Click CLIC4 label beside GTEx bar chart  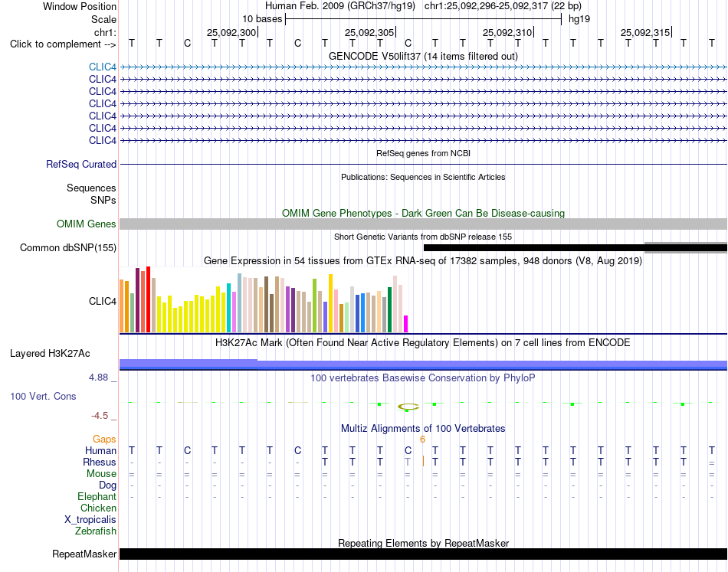tap(103, 301)
